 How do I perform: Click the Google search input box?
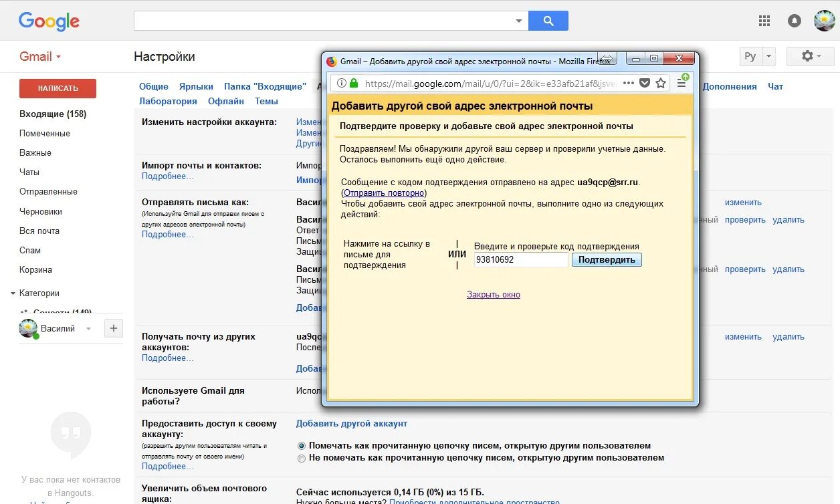click(324, 21)
